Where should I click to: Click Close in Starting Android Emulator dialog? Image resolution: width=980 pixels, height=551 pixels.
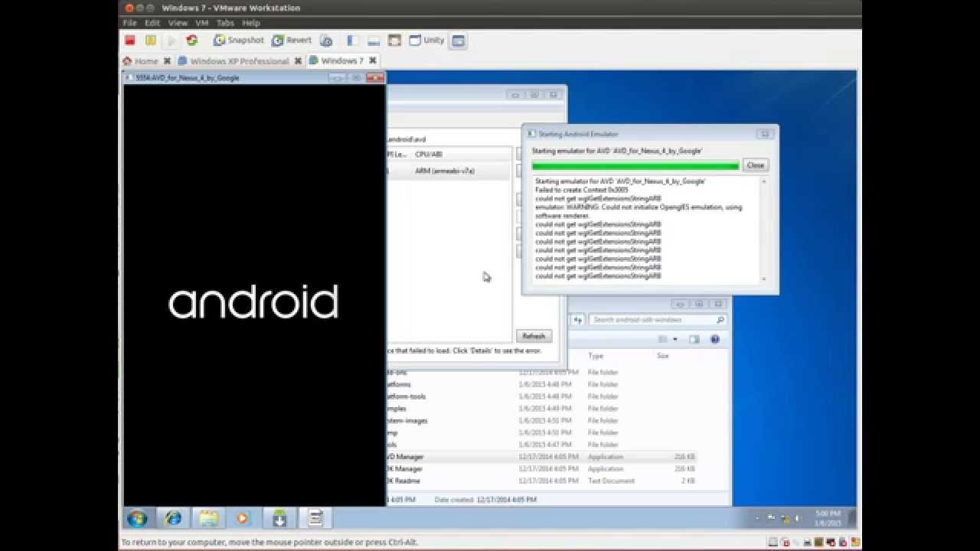755,165
